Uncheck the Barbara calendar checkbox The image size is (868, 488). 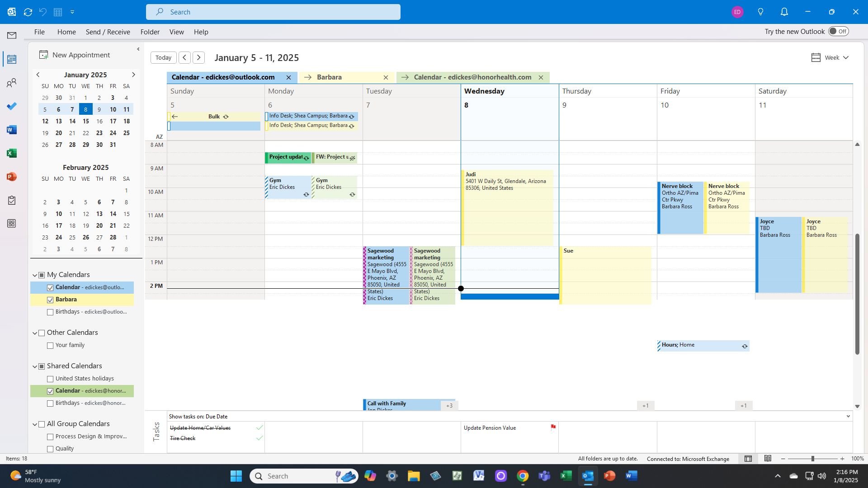click(50, 300)
